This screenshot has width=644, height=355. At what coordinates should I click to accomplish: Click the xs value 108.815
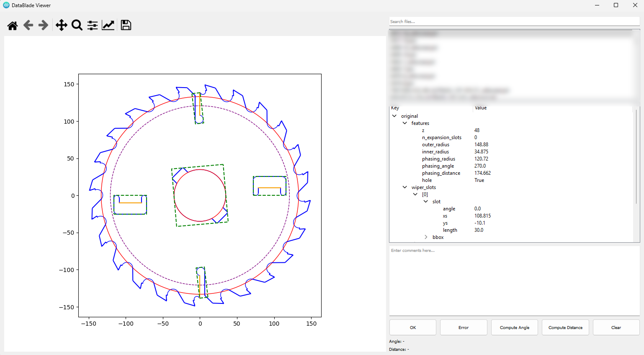482,216
